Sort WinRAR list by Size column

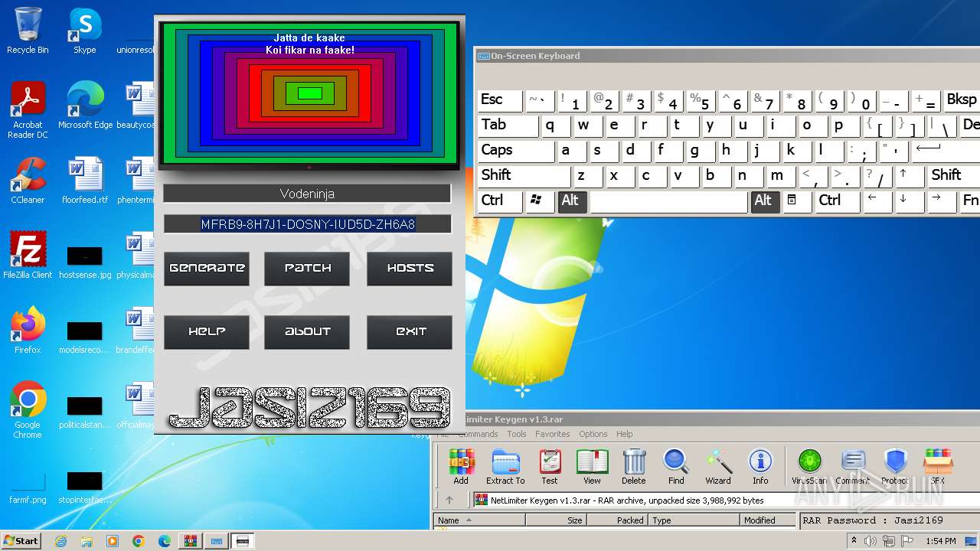pos(556,520)
